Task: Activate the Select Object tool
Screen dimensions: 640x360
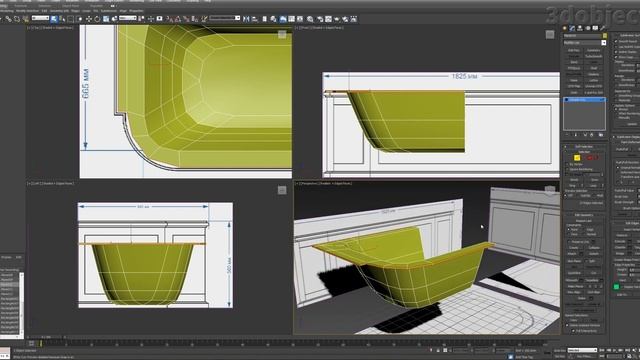Action: pos(54,19)
